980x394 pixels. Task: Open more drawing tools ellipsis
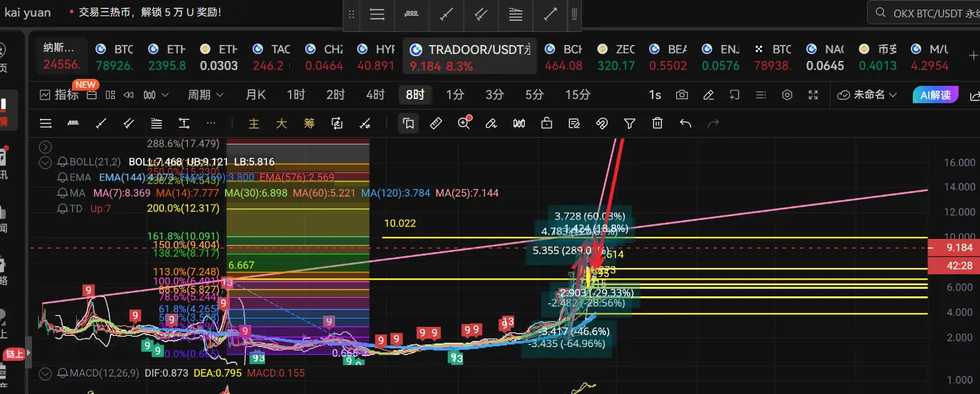click(211, 123)
